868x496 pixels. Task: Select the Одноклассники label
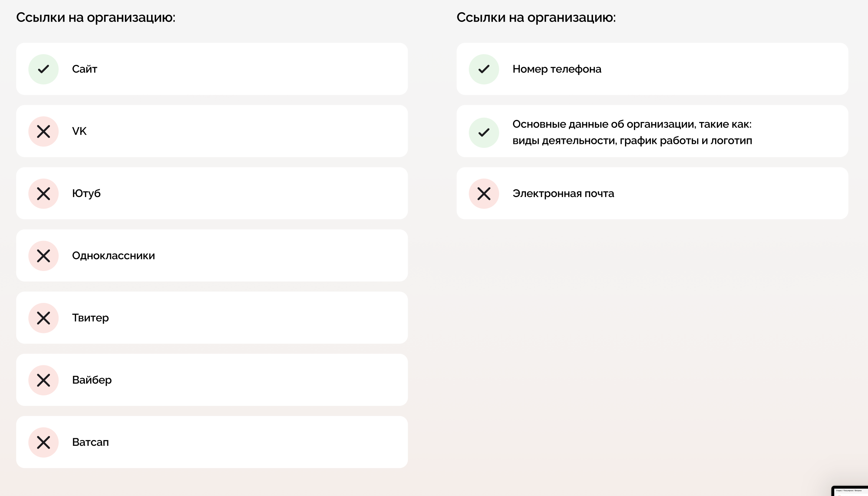point(113,256)
